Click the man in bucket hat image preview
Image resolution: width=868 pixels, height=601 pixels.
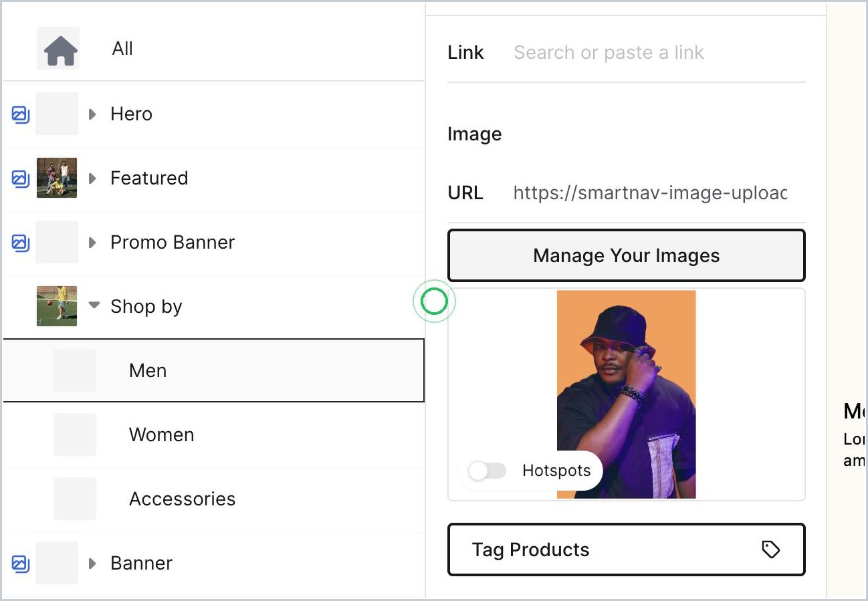627,394
